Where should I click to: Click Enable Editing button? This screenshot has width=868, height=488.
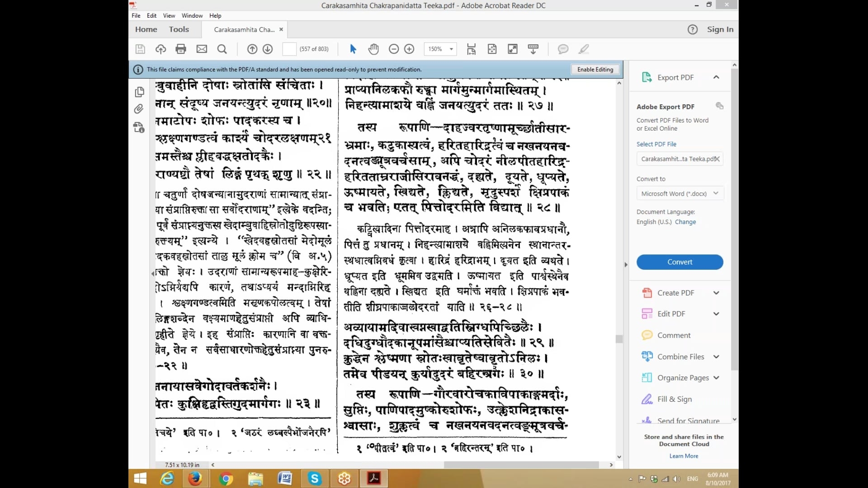(x=595, y=70)
